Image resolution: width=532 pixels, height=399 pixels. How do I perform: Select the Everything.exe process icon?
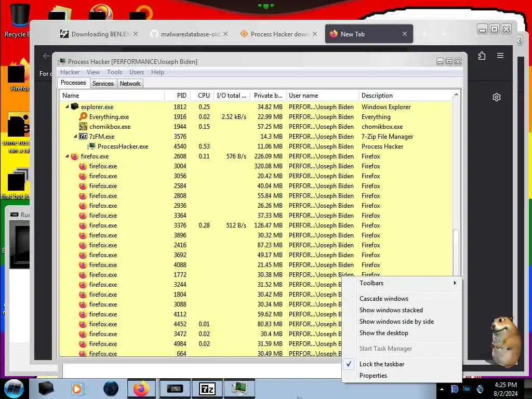coord(83,117)
